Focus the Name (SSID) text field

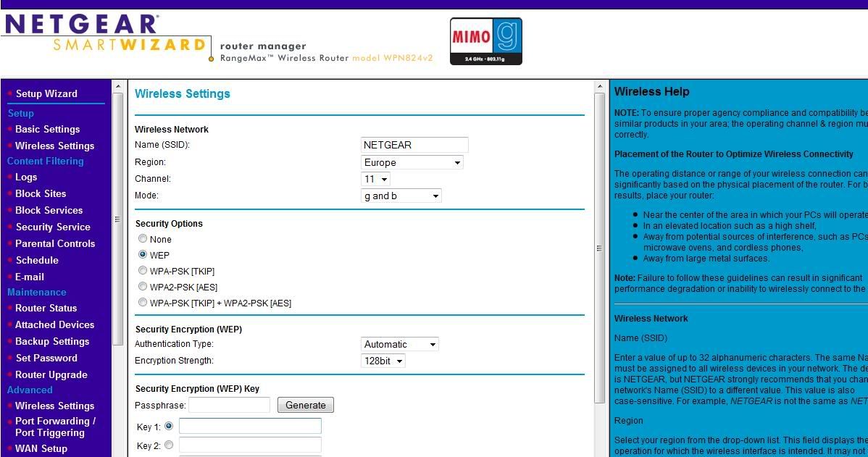click(414, 145)
